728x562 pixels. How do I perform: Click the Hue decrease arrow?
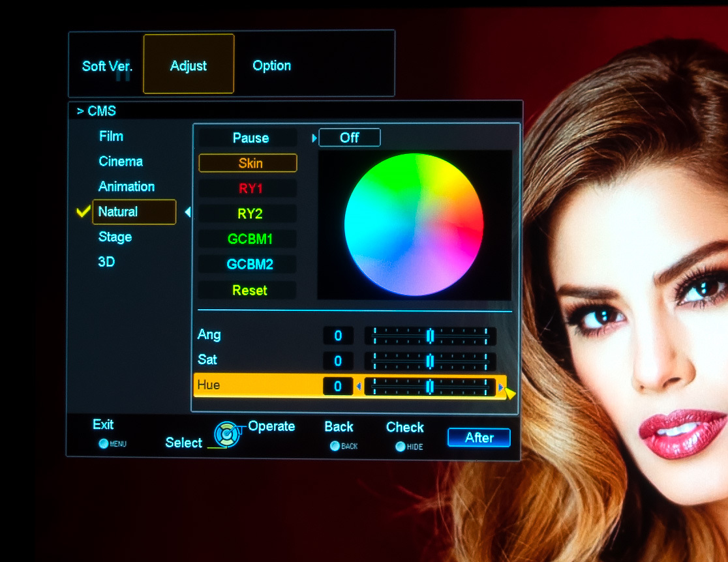pyautogui.click(x=359, y=386)
